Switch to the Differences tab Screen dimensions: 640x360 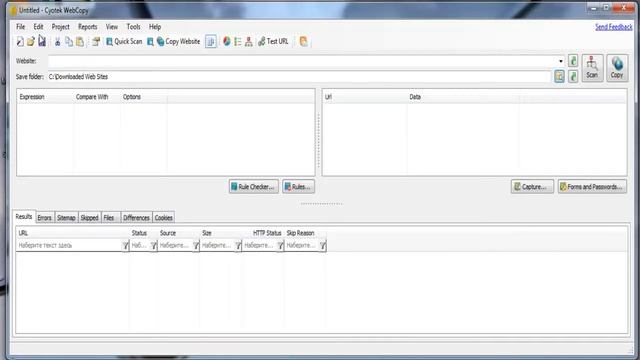(136, 218)
